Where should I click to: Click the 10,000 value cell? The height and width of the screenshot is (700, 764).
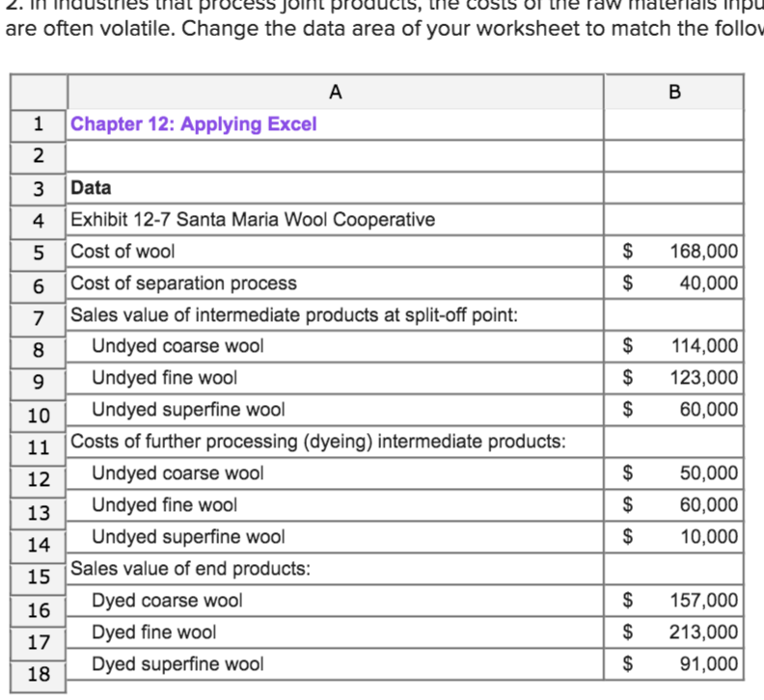click(x=674, y=537)
